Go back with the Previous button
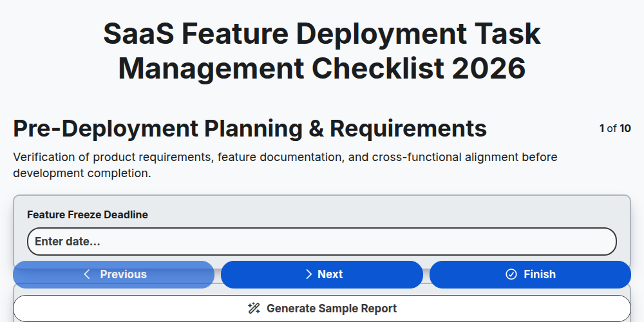 pos(113,274)
